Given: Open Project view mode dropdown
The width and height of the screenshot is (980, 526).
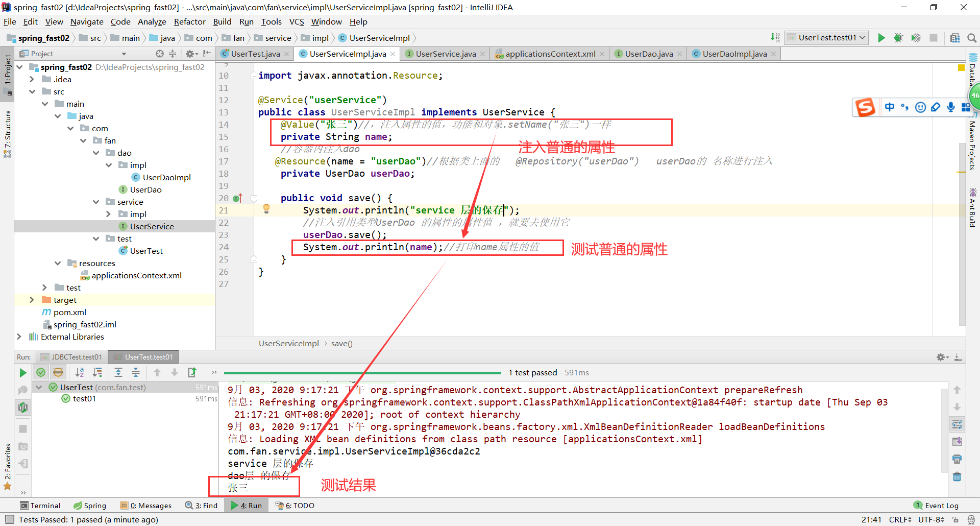Looking at the screenshot, I should pyautogui.click(x=124, y=54).
